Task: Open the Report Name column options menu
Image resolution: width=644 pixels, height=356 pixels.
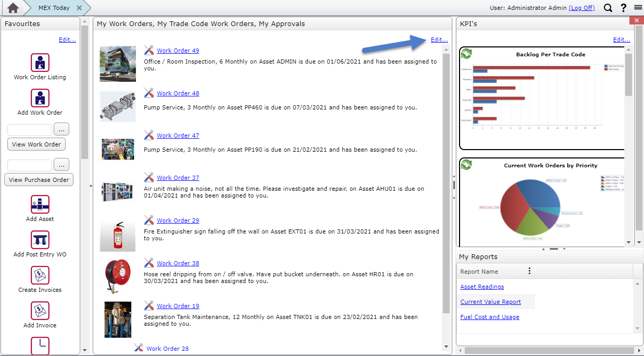Action: point(529,271)
